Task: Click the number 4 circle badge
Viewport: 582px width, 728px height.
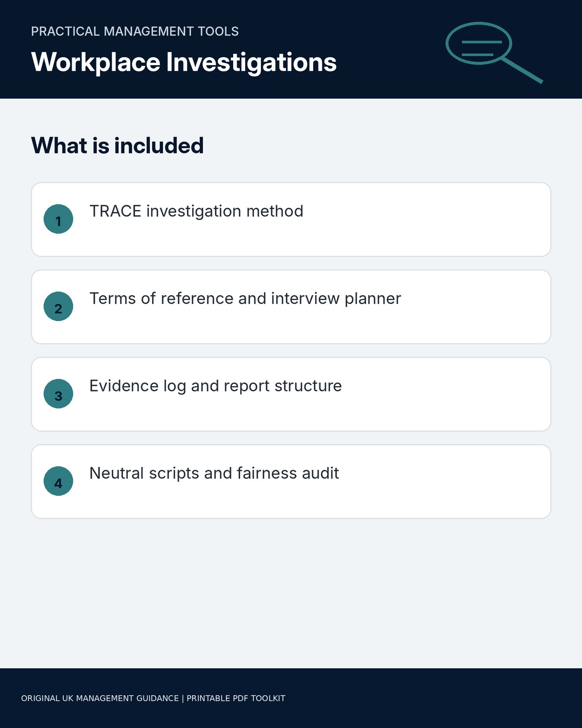Action: pyautogui.click(x=58, y=481)
